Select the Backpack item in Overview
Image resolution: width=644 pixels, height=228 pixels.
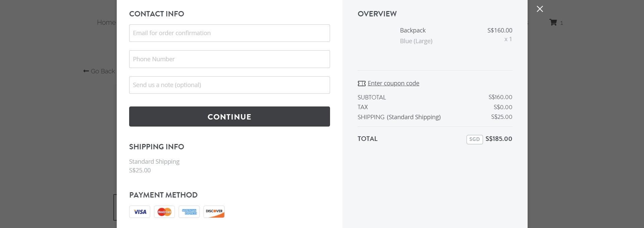pyautogui.click(x=413, y=30)
